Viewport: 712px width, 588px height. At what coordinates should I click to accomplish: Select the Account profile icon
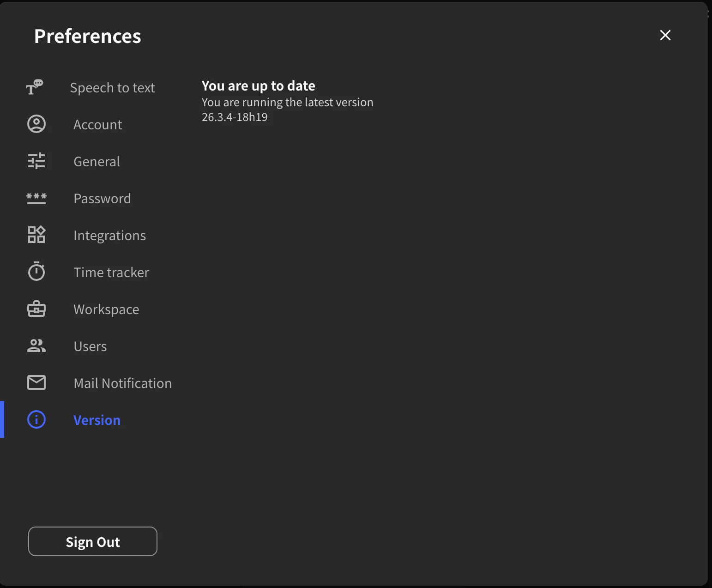36,124
